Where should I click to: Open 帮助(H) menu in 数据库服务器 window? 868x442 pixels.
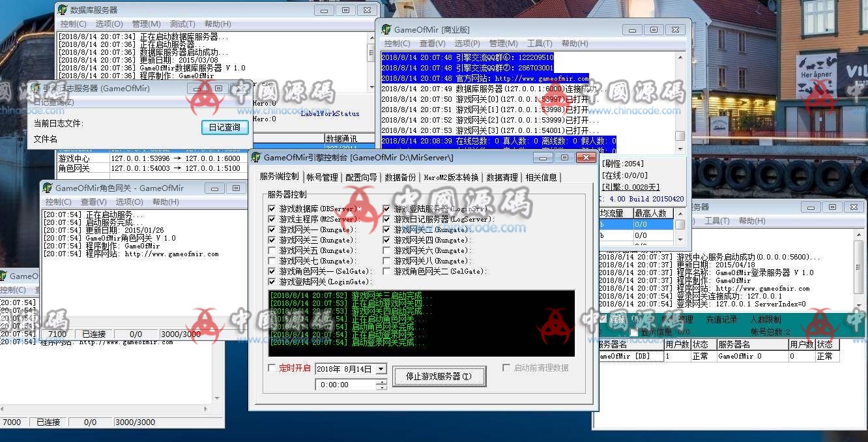coord(218,24)
